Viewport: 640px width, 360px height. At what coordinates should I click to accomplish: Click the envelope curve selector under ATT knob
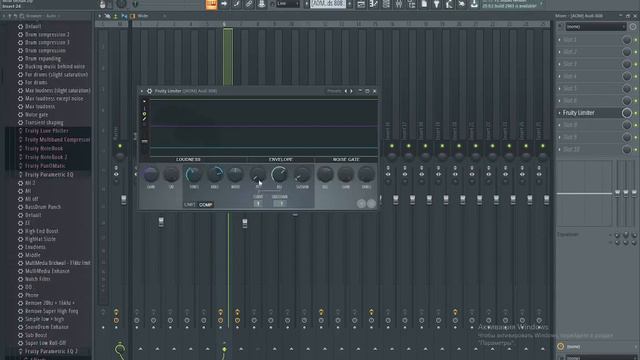(258, 203)
